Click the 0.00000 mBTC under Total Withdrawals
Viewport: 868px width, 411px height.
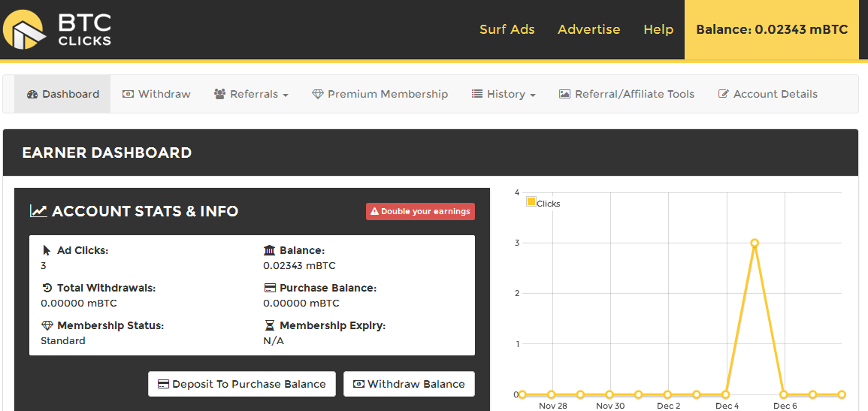[x=79, y=303]
